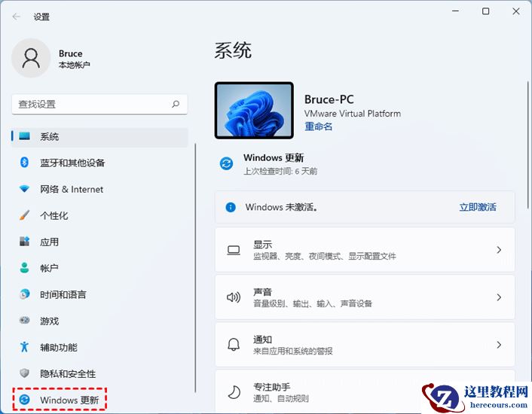
Task: Expand the 通知 row chevron
Action: 499,345
